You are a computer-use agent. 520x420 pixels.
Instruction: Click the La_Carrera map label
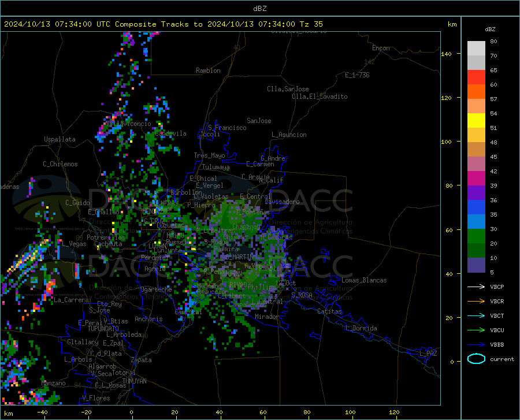click(71, 300)
